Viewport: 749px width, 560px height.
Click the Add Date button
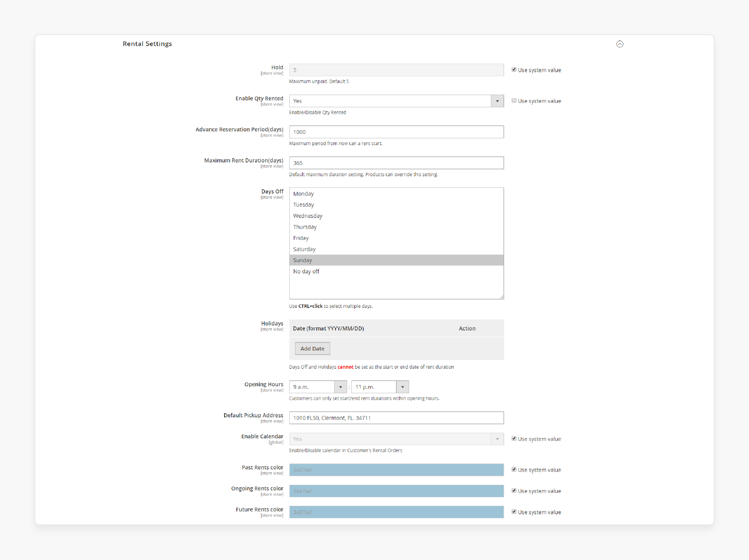coord(312,348)
